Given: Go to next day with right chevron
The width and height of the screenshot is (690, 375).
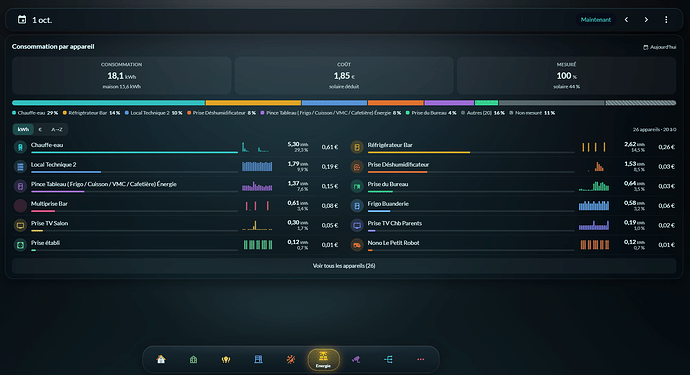Looking at the screenshot, I should pyautogui.click(x=646, y=19).
